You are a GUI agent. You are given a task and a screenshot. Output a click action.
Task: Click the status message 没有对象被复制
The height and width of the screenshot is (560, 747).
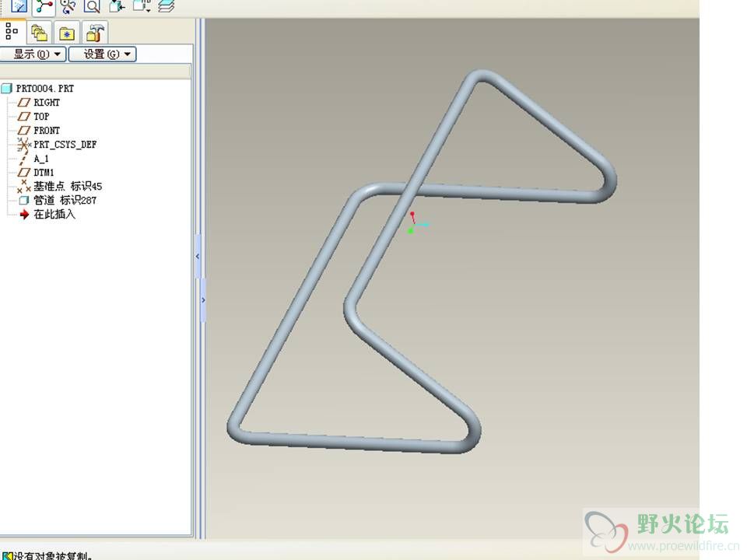tap(51, 555)
